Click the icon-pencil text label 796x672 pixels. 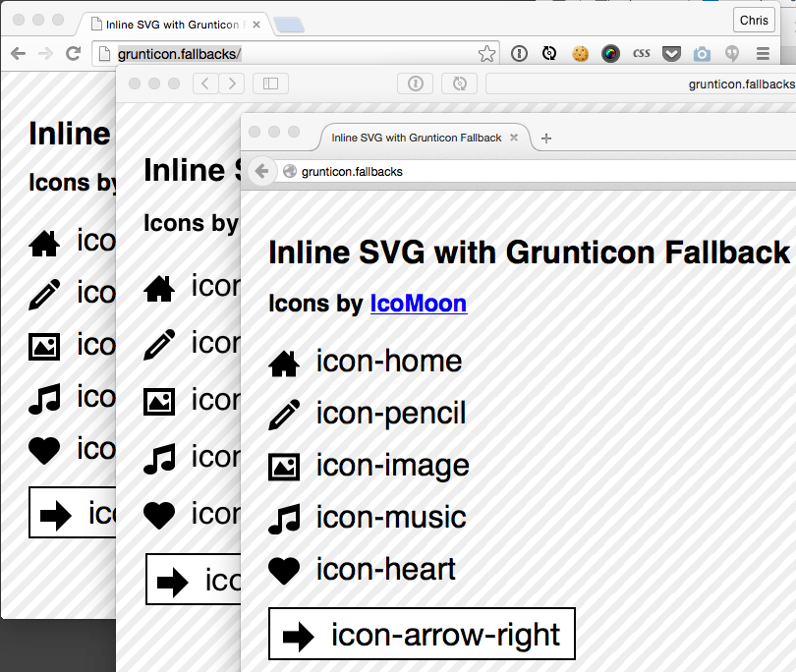[x=391, y=414]
